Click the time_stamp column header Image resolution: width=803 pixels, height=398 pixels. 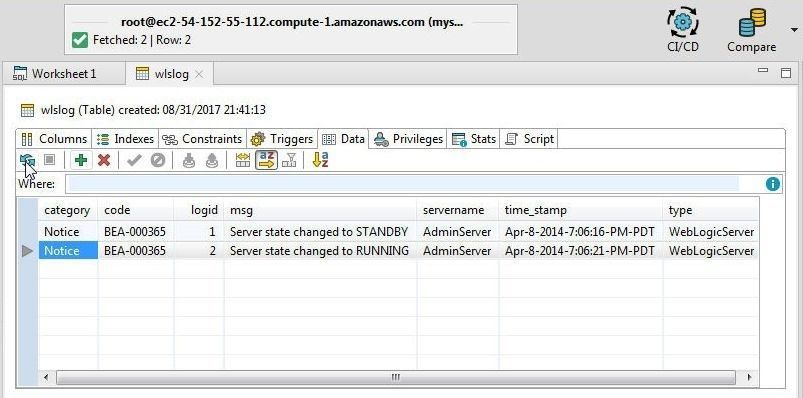click(580, 210)
